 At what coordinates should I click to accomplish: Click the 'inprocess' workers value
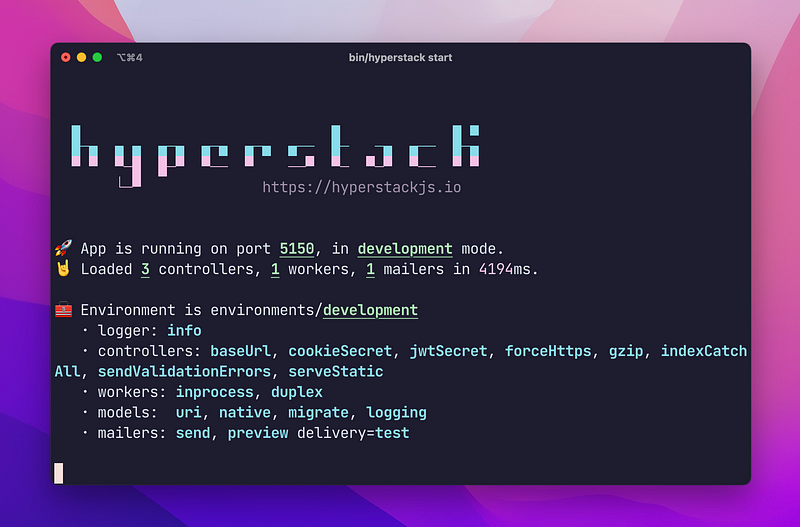click(x=215, y=392)
